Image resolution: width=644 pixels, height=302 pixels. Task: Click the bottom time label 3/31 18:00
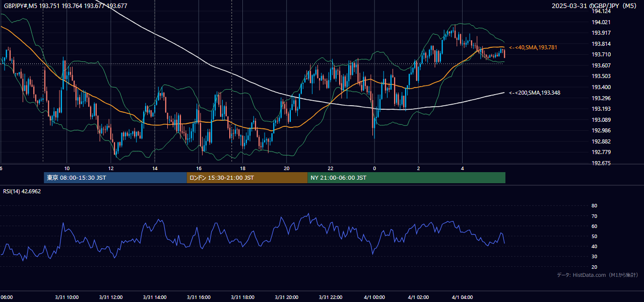click(243, 297)
